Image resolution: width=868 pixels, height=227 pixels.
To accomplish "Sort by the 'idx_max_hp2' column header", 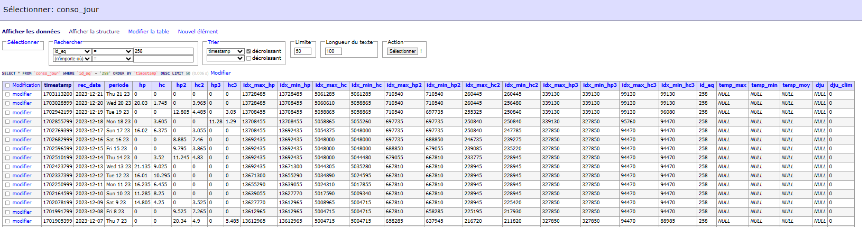I will 404,85.
